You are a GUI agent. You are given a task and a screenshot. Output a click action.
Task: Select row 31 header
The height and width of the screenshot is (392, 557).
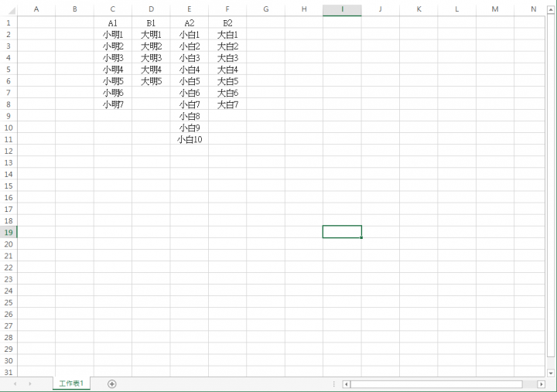pyautogui.click(x=9, y=372)
